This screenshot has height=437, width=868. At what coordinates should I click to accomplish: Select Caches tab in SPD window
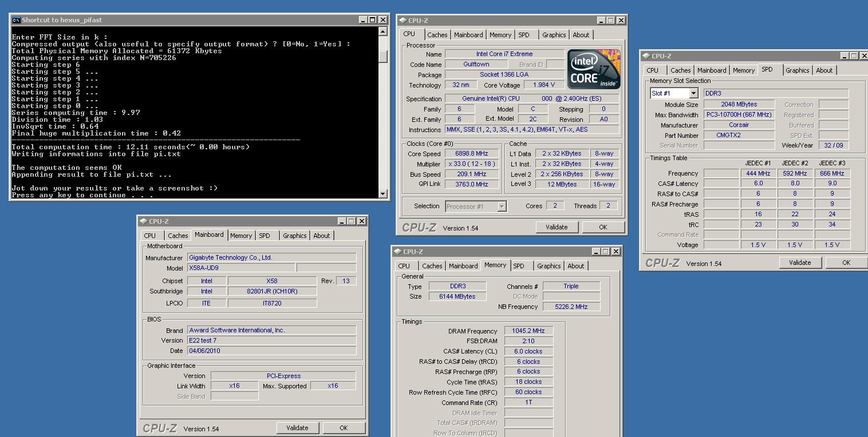tap(680, 70)
